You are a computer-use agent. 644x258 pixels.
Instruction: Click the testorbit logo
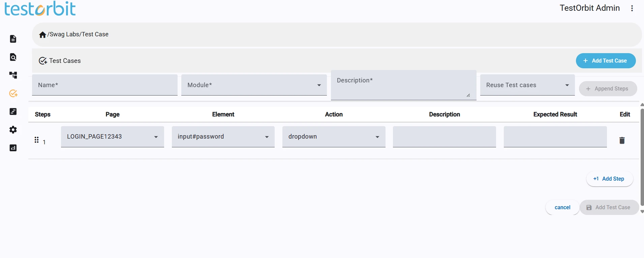[40, 8]
